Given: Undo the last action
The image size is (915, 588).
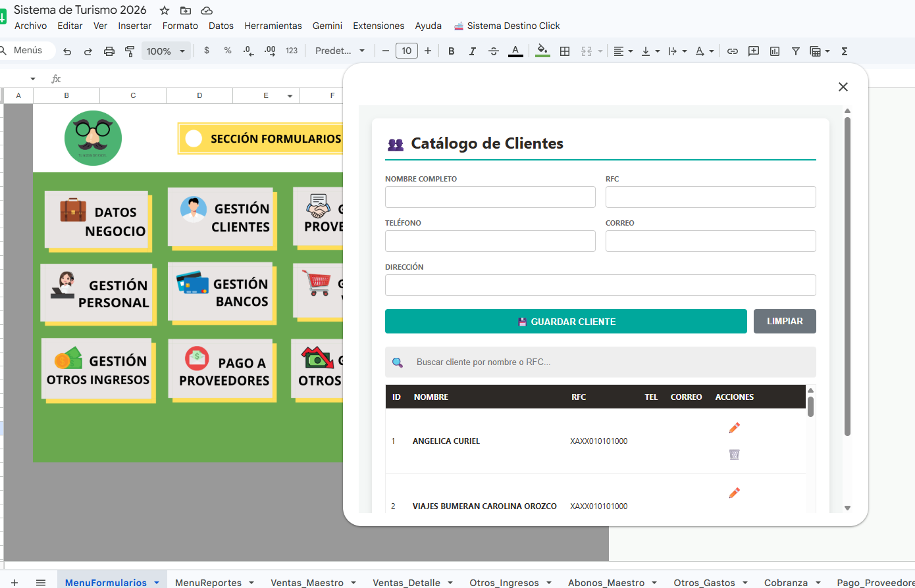Looking at the screenshot, I should pos(67,51).
